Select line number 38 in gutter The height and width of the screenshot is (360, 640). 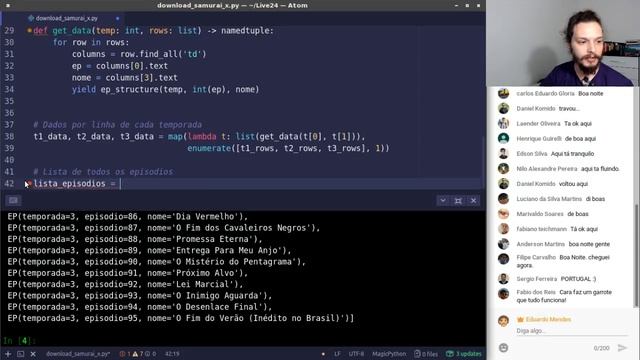[9, 136]
